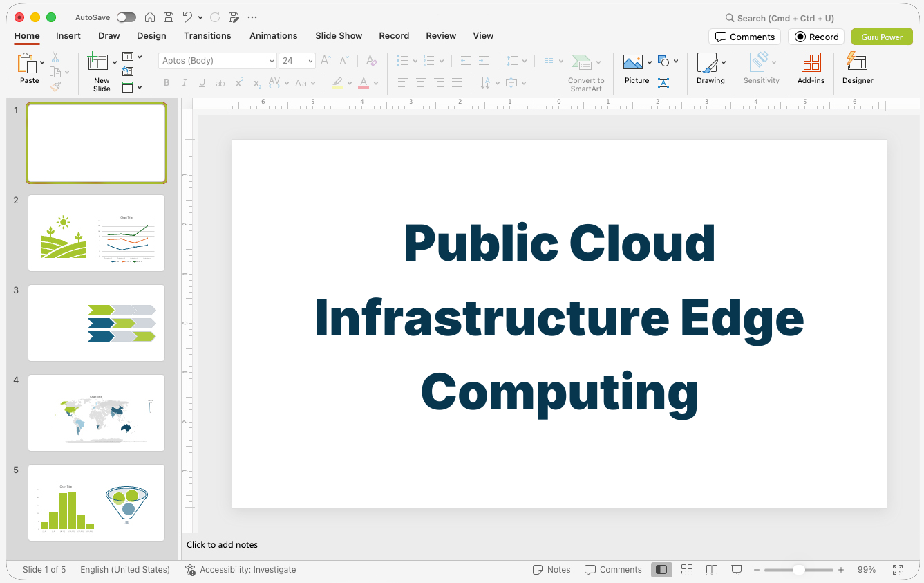Expand the Layout dropdown arrow
The width and height of the screenshot is (924, 583).
140,57
